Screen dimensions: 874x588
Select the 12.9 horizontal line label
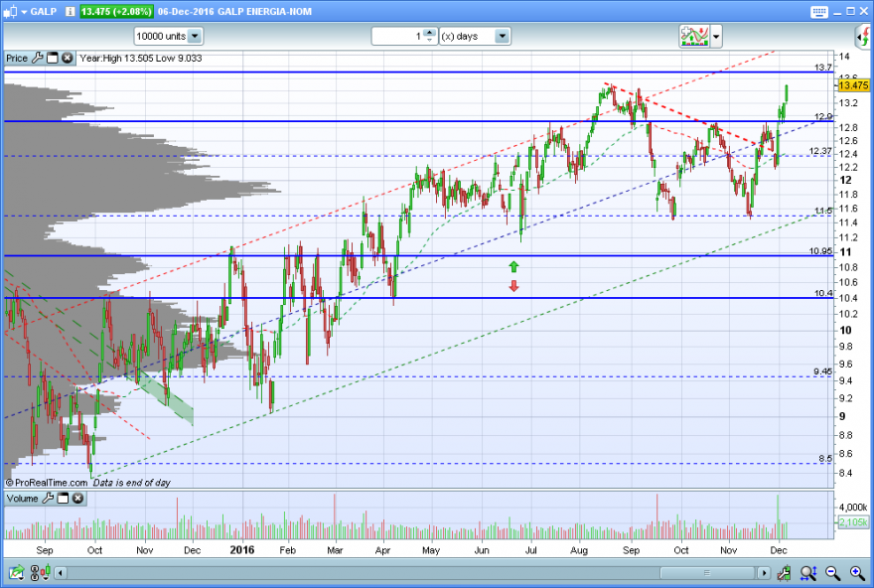[x=822, y=116]
